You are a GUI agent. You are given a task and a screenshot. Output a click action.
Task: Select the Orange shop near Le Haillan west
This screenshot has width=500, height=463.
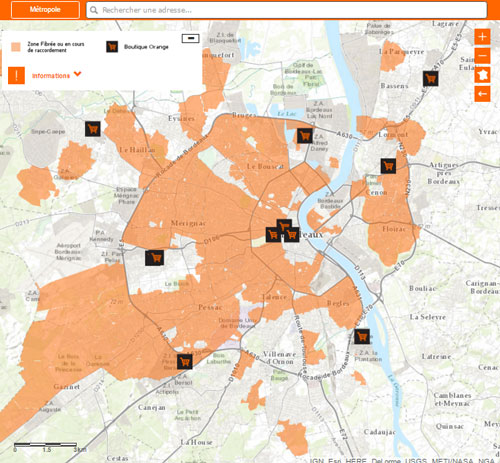tap(93, 129)
